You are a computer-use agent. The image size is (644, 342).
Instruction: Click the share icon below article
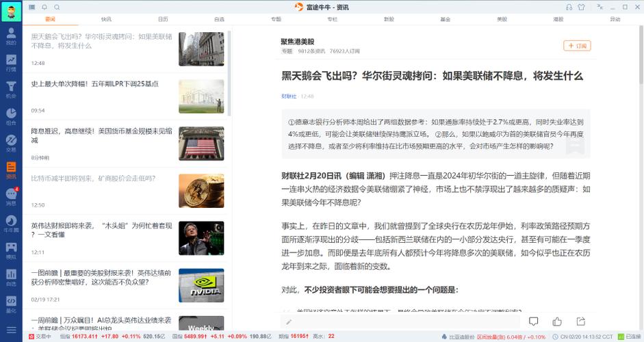click(x=581, y=321)
